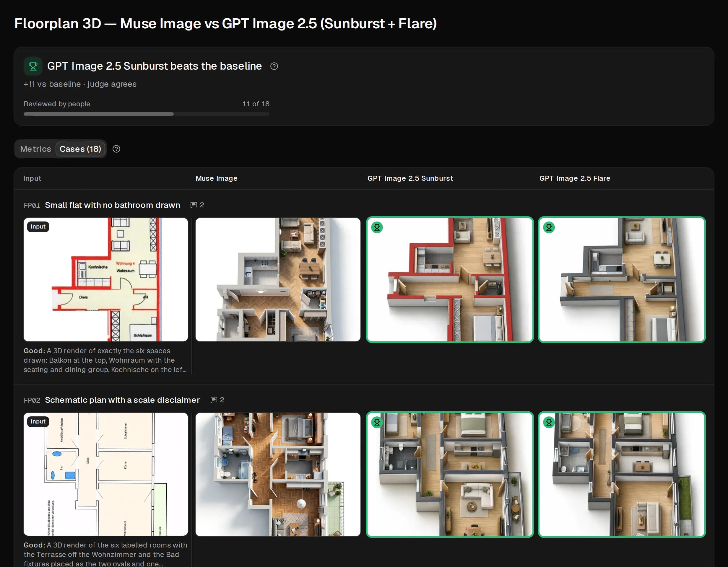Image resolution: width=728 pixels, height=567 pixels.
Task: Open the FP01 GPT Image 2.5 Sunburst render
Action: pyautogui.click(x=450, y=279)
